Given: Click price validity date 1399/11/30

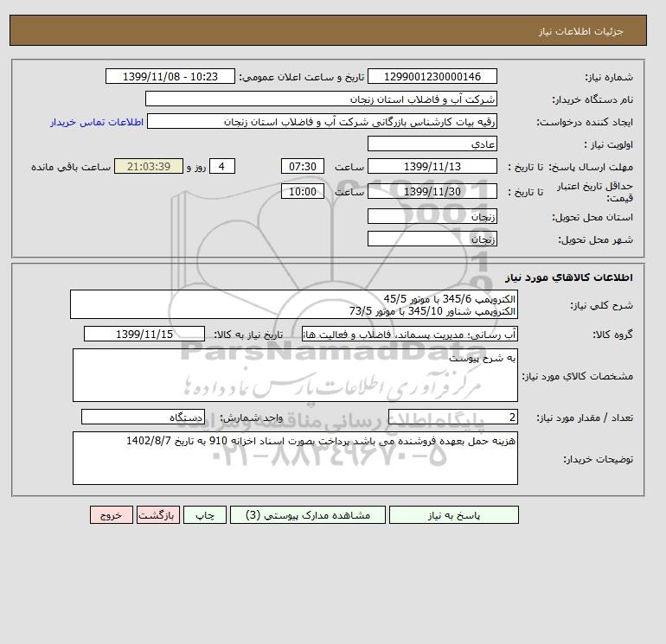Looking at the screenshot, I should point(432,191).
